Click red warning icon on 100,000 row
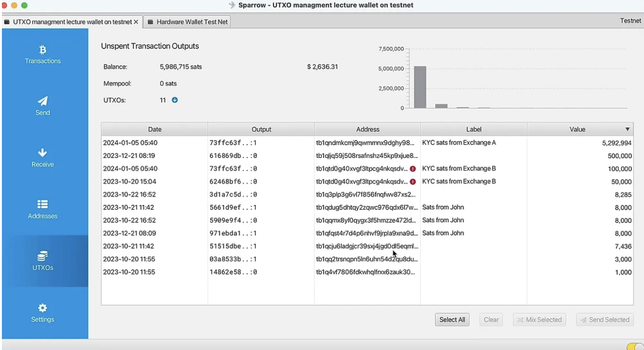 coord(412,169)
